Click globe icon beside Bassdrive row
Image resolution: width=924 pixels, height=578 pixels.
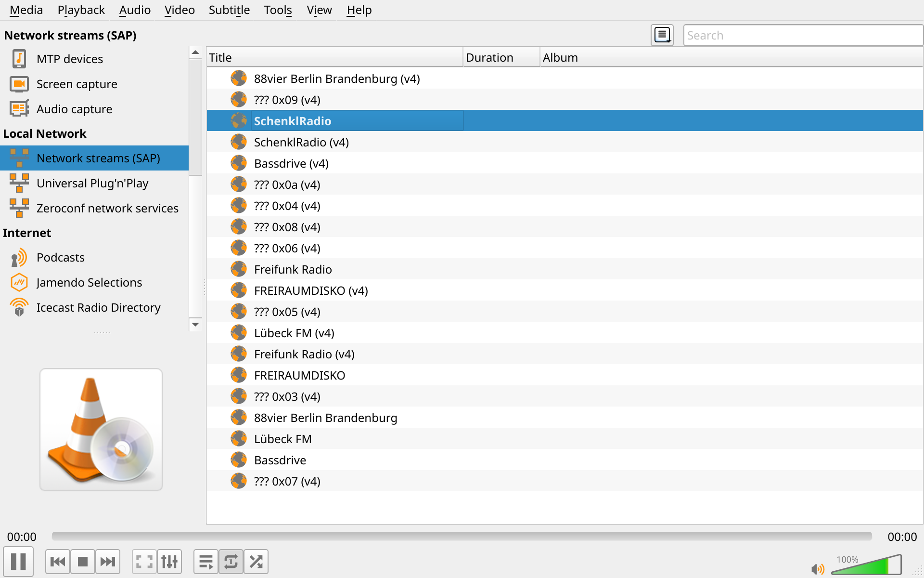coord(239,460)
